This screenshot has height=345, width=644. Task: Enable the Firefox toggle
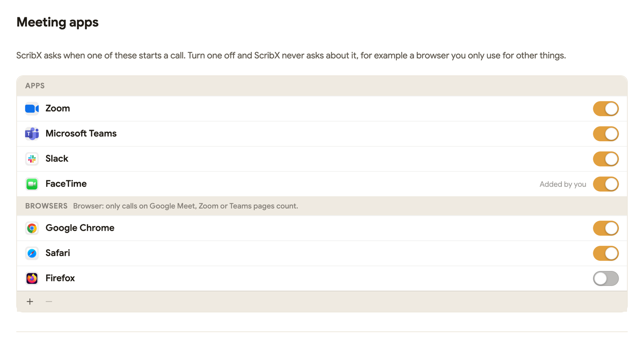tap(606, 278)
